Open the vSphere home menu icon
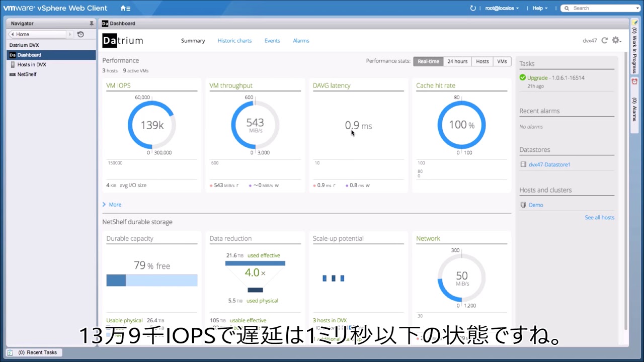 (125, 8)
